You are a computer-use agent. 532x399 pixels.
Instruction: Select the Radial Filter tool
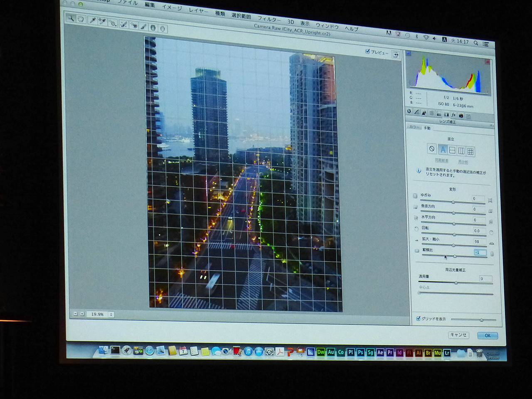click(x=163, y=29)
